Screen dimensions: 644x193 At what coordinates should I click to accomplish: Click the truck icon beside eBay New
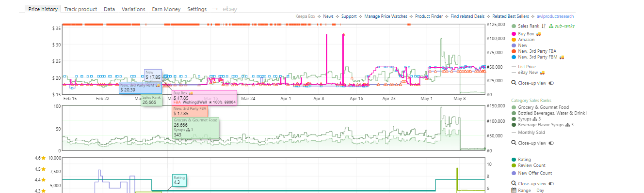tap(542, 73)
